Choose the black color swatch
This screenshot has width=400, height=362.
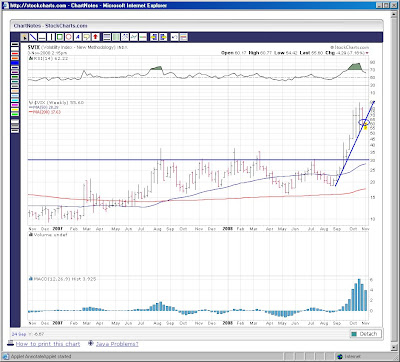(15, 44)
